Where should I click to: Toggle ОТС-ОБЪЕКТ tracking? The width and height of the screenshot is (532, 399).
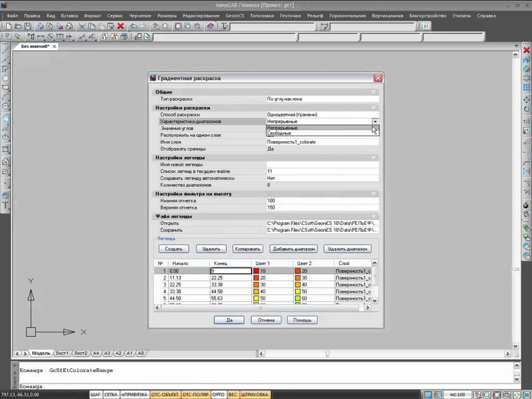[165, 395]
